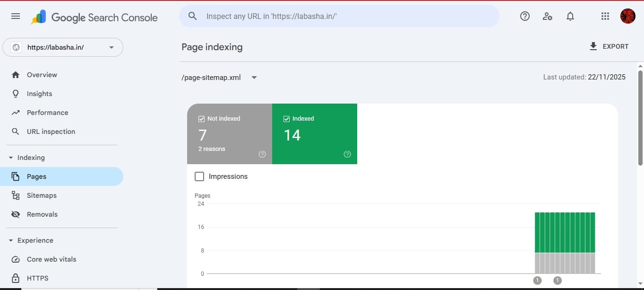The width and height of the screenshot is (644, 290).
Task: Select the Removals sidebar icon
Action: point(16,214)
